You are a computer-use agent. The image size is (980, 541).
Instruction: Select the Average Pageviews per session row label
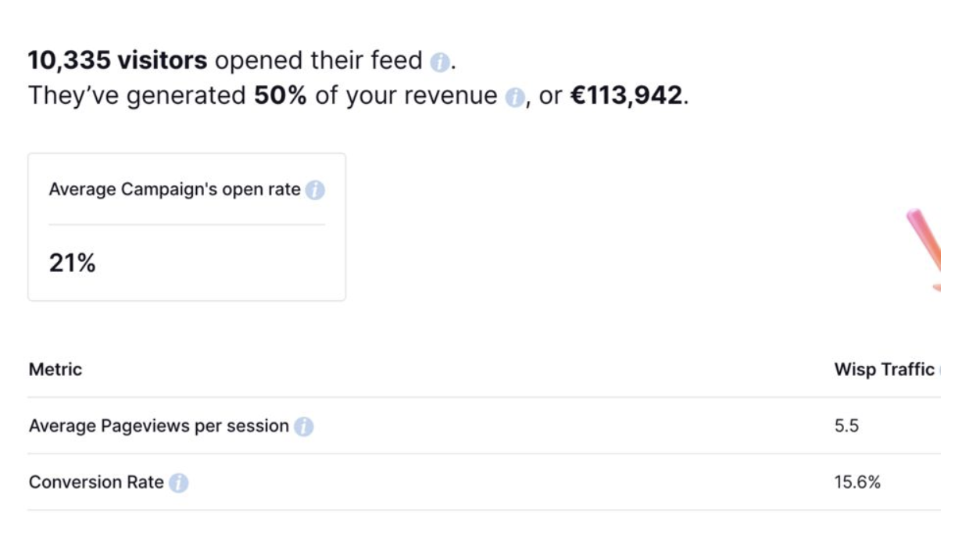pos(159,426)
